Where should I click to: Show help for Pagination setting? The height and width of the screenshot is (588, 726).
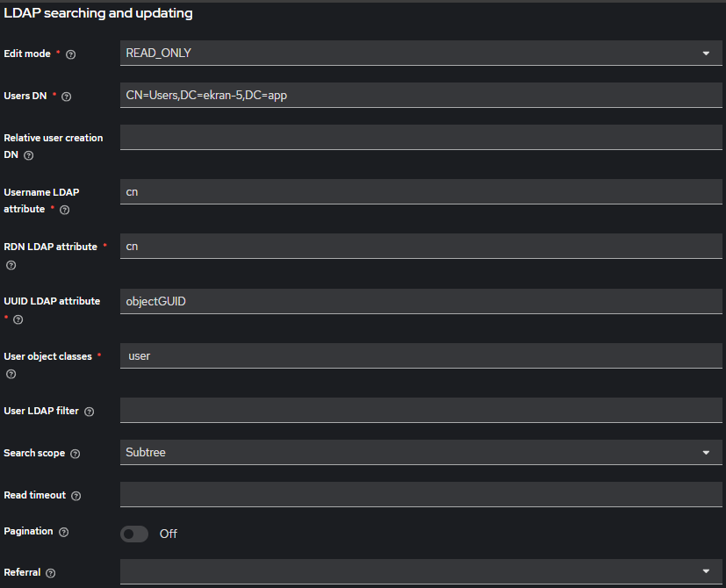[63, 532]
